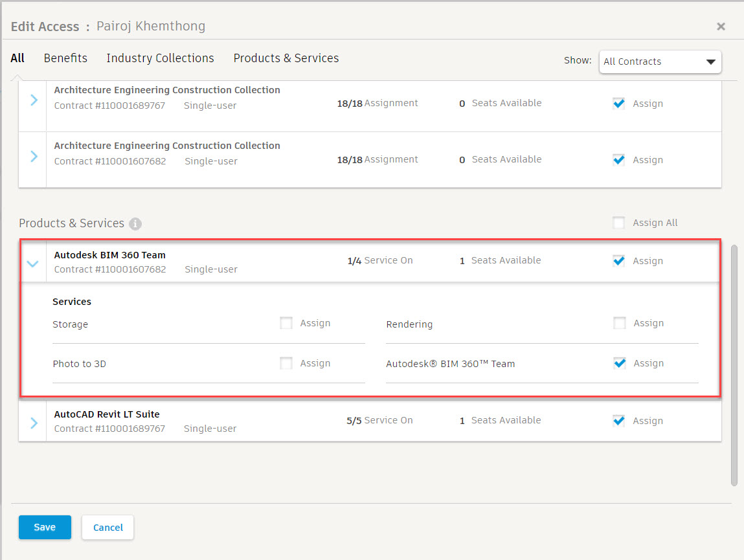Click the 5/5 Service On text

[379, 420]
